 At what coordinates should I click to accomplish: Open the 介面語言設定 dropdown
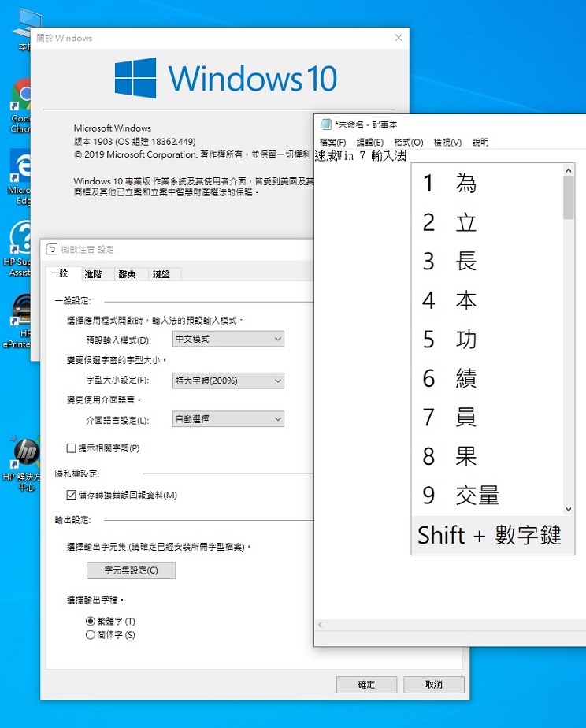228,419
